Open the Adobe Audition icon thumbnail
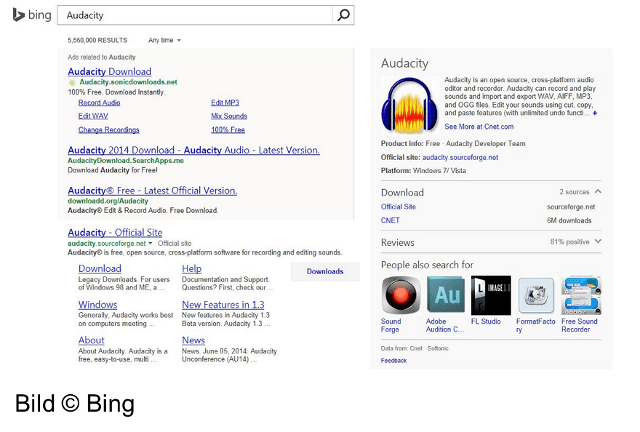Image resolution: width=640 pixels, height=432 pixels. (446, 295)
